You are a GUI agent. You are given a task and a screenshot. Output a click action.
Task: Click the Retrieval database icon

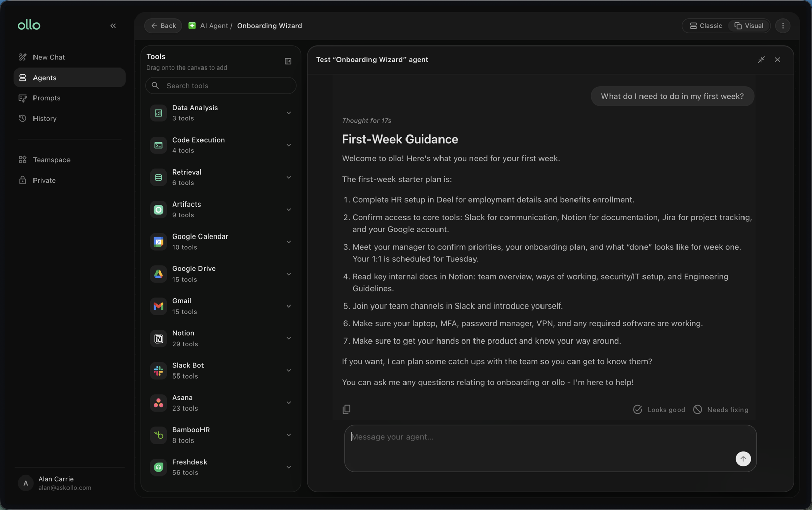[158, 177]
